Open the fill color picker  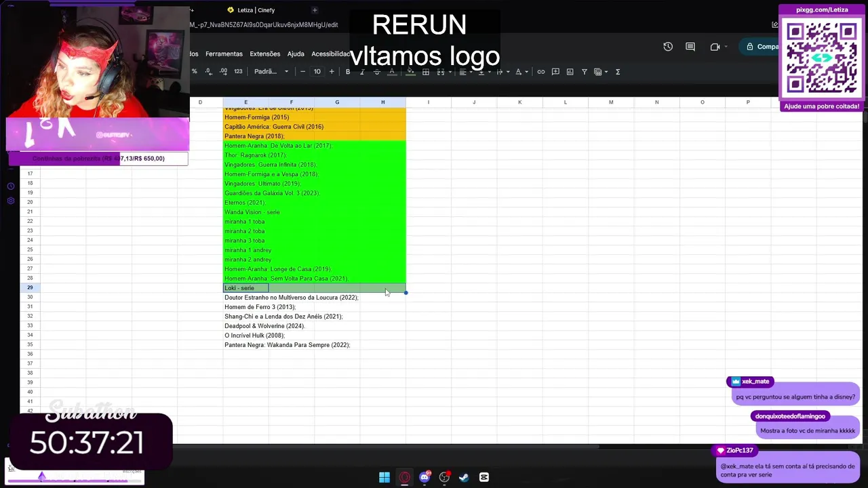tap(410, 72)
